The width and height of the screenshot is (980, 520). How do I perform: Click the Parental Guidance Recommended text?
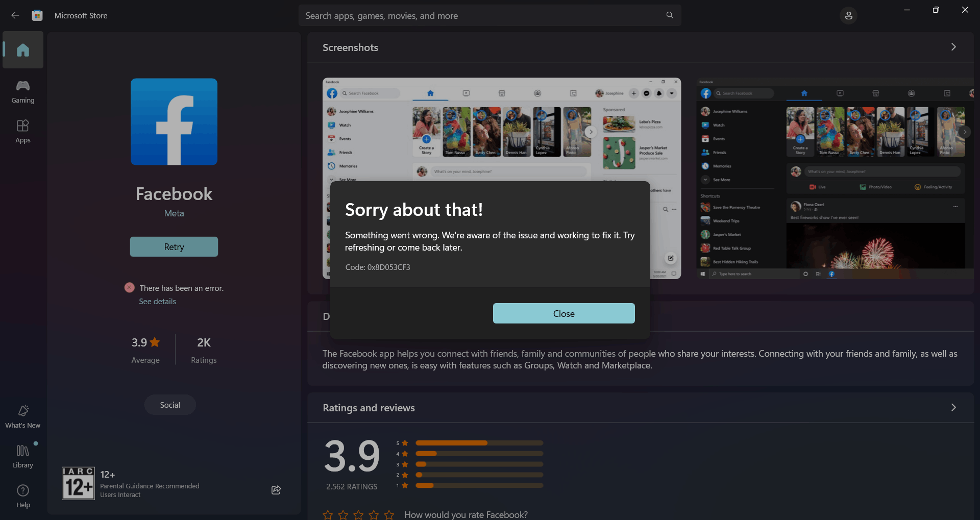150,486
